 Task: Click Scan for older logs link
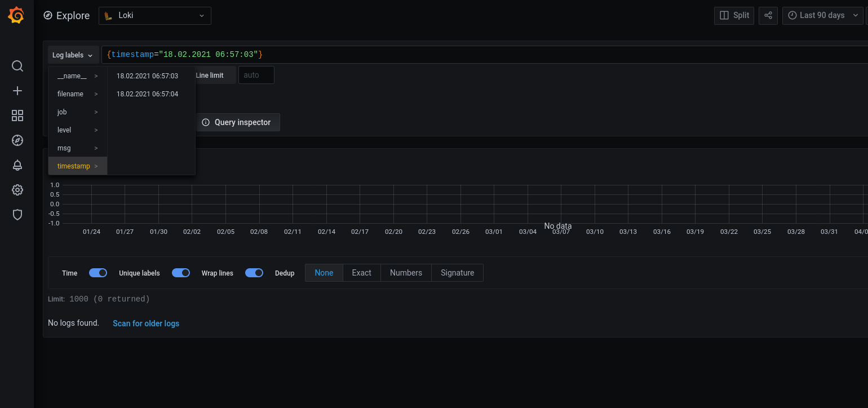pos(145,323)
